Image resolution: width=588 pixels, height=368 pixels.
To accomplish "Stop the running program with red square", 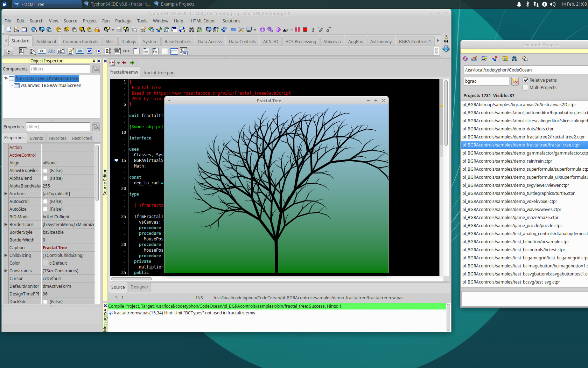I will (305, 30).
